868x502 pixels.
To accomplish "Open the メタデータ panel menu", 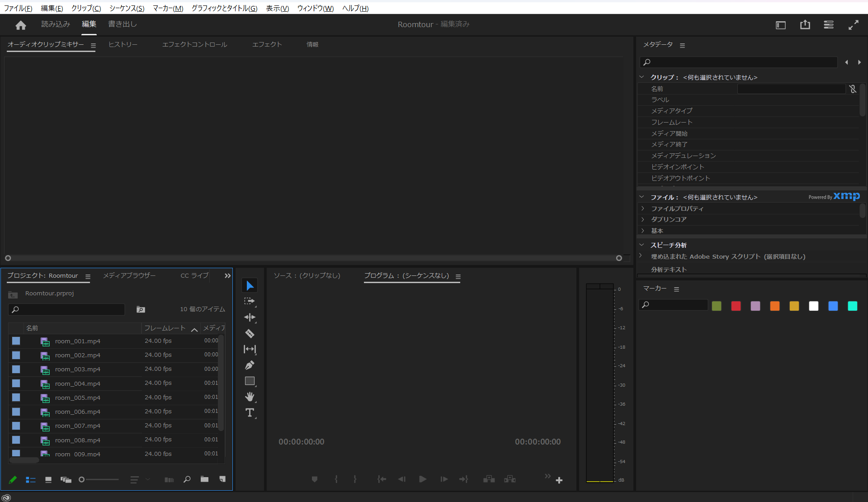I will click(x=682, y=46).
